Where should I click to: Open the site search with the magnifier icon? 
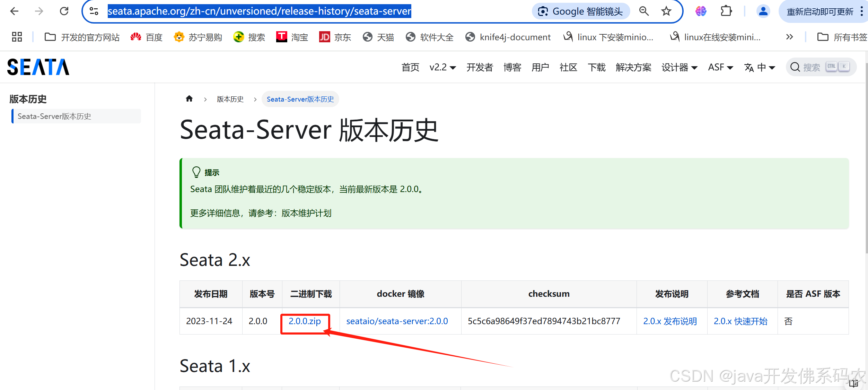click(795, 67)
